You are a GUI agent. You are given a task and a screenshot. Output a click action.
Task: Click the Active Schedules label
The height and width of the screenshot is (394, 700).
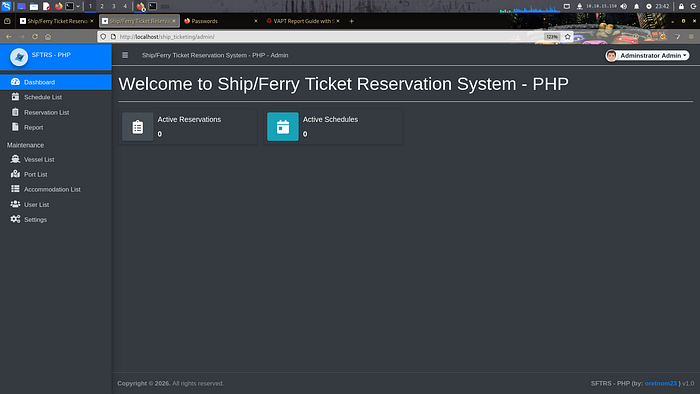(330, 120)
